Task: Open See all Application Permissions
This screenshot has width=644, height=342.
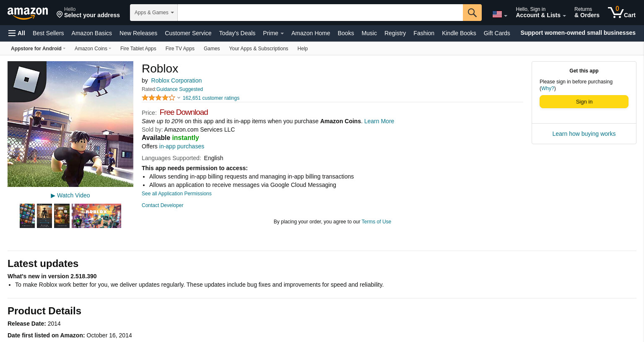Action: [177, 194]
